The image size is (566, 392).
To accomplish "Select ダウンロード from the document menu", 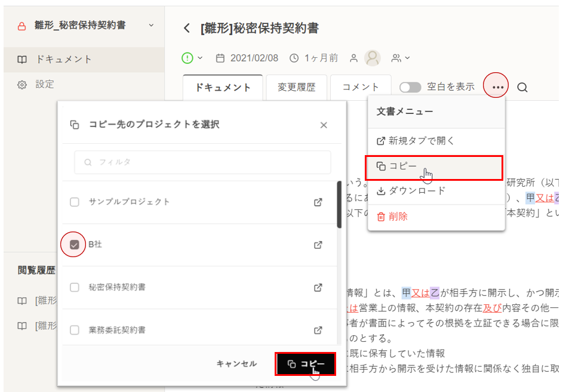I will [x=417, y=191].
